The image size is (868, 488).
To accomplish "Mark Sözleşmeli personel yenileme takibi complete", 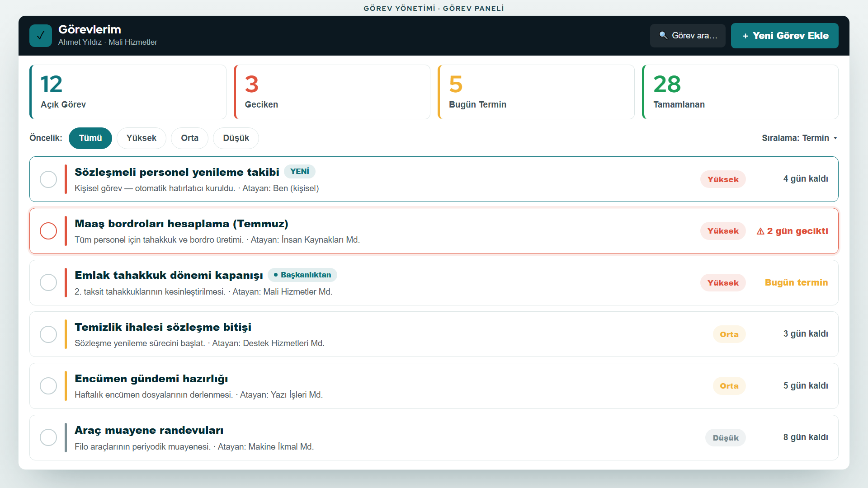I will click(x=48, y=179).
